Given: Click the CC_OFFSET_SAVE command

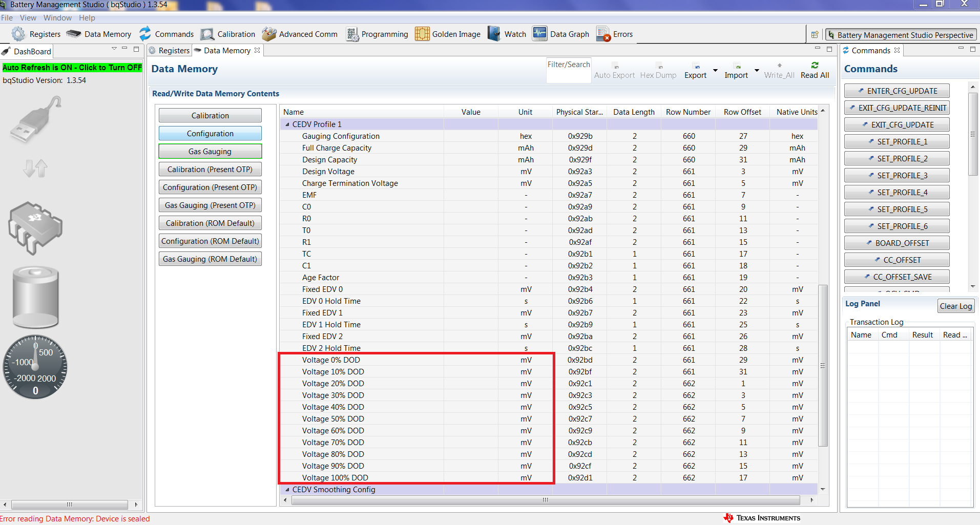Looking at the screenshot, I should pos(897,277).
